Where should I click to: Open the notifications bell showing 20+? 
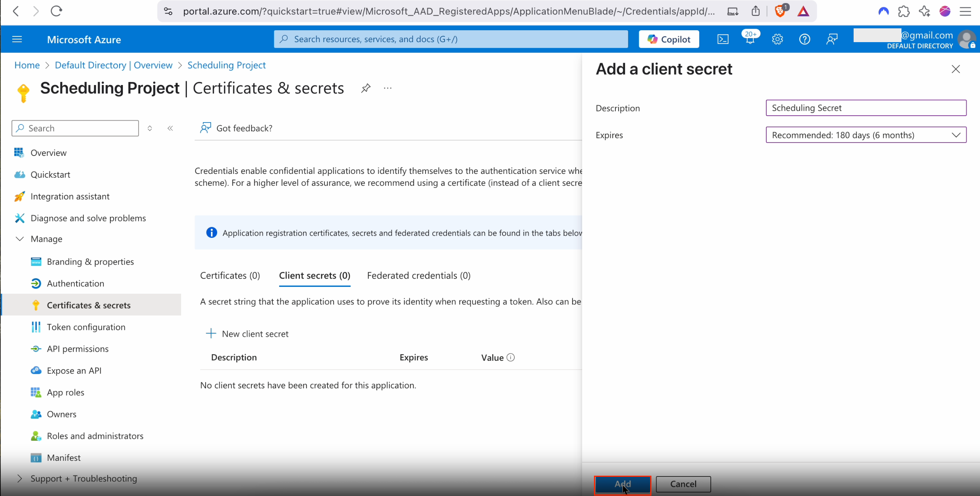(750, 38)
